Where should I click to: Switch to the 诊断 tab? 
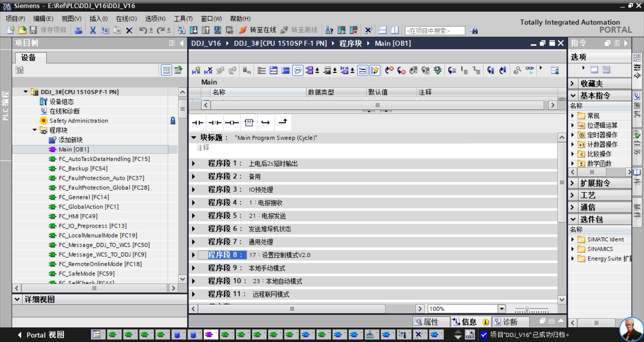tap(510, 322)
